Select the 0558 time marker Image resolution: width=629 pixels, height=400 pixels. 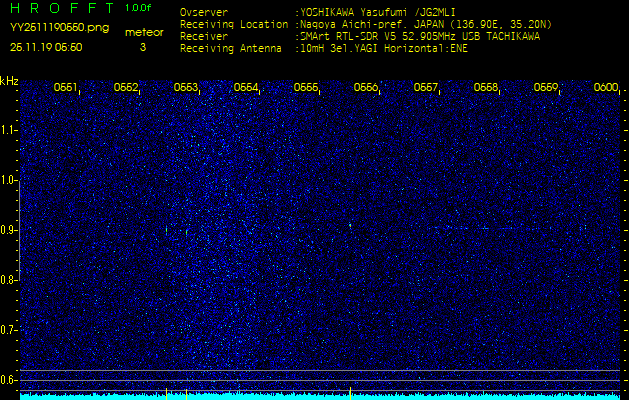pyautogui.click(x=486, y=88)
